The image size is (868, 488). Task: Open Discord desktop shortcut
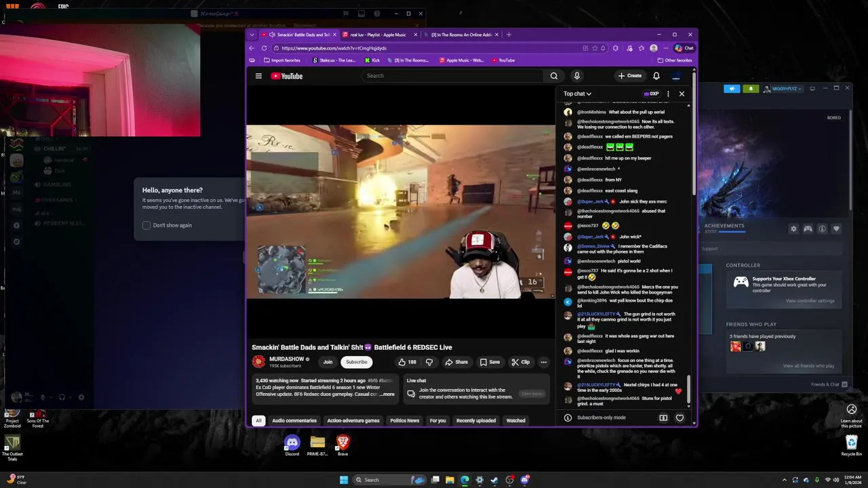click(x=292, y=446)
